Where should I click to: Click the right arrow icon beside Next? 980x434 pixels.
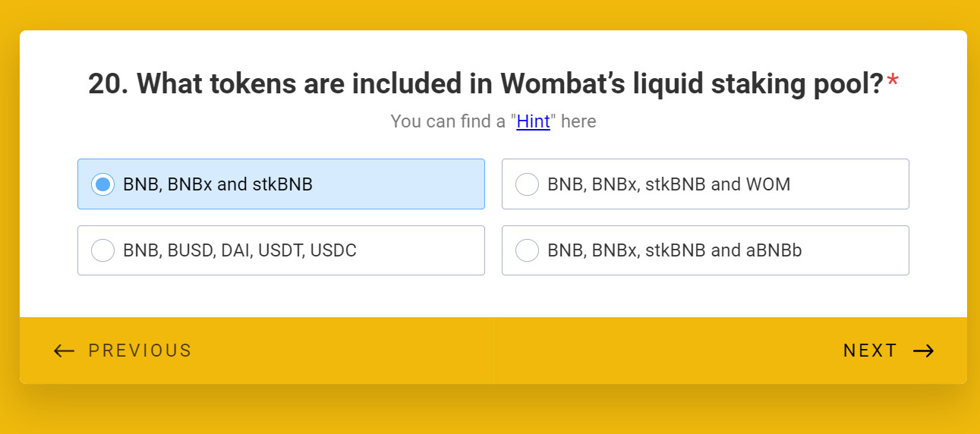coord(923,351)
